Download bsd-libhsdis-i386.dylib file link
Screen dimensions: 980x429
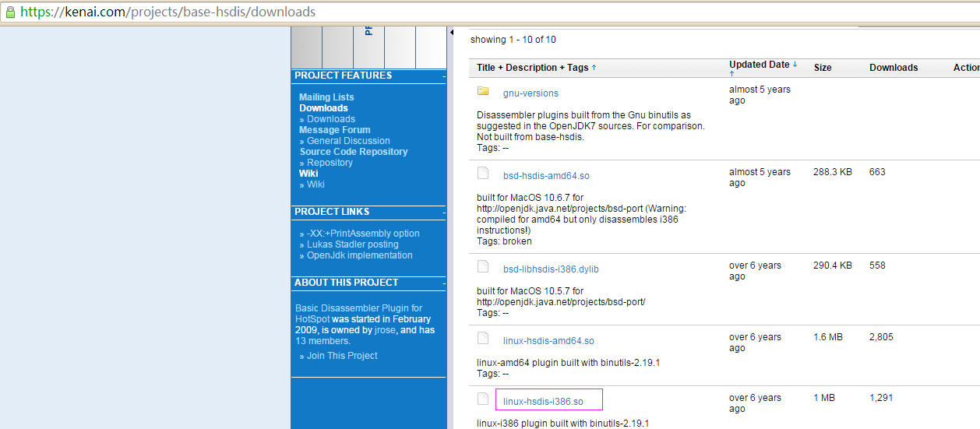(551, 269)
